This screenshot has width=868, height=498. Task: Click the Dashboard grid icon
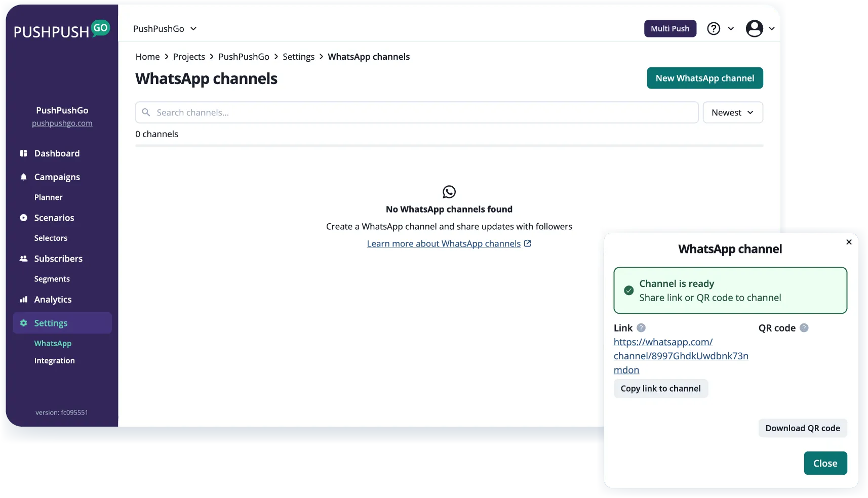coord(23,153)
